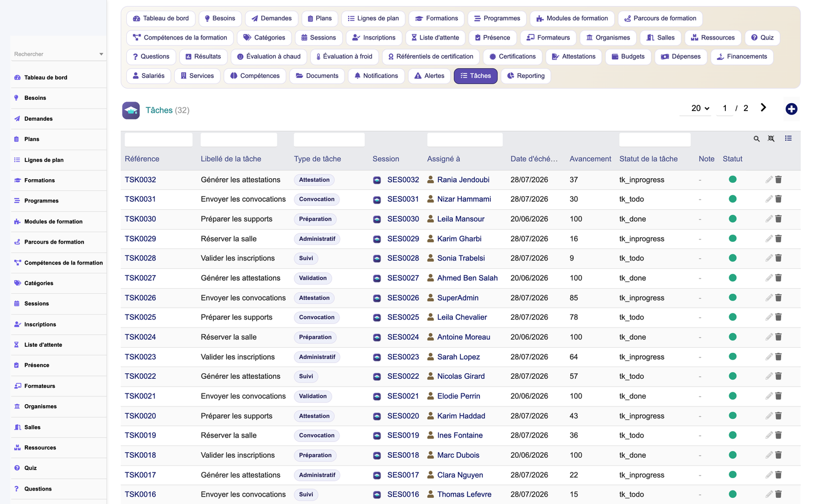Open column list icon in table header
Screen dimensions: 815x504
(x=788, y=138)
